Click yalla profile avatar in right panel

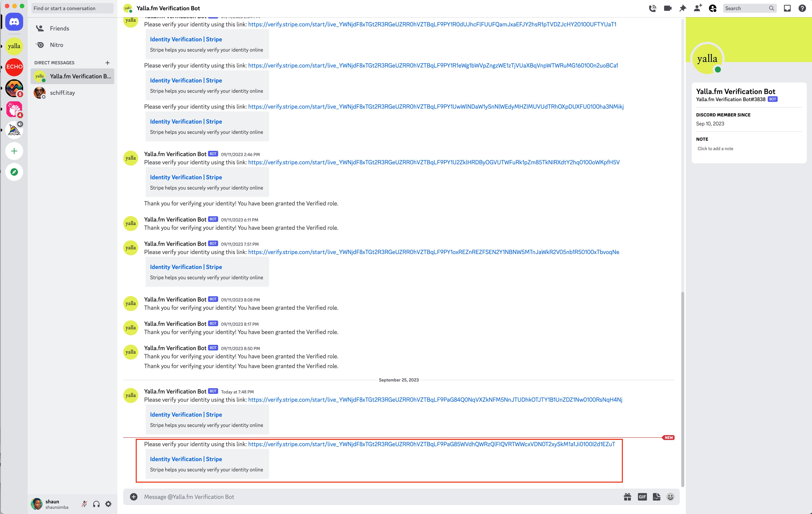point(707,59)
